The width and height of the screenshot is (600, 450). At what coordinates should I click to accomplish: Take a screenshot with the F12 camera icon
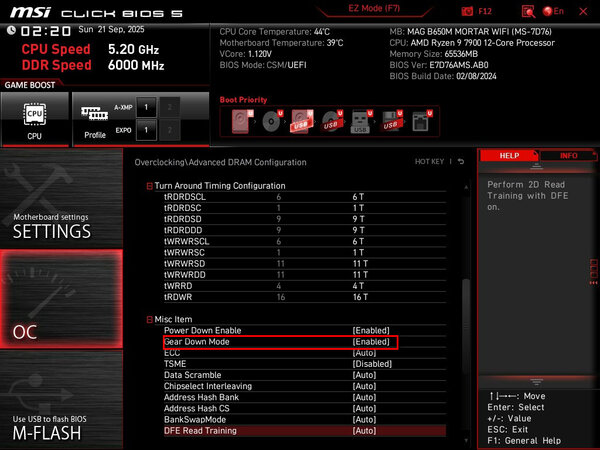pos(467,11)
